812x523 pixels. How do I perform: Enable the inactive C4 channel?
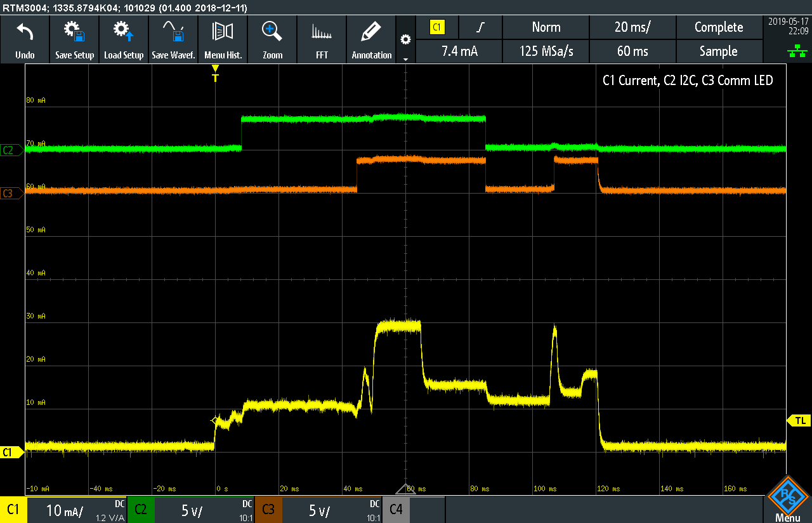(x=396, y=510)
